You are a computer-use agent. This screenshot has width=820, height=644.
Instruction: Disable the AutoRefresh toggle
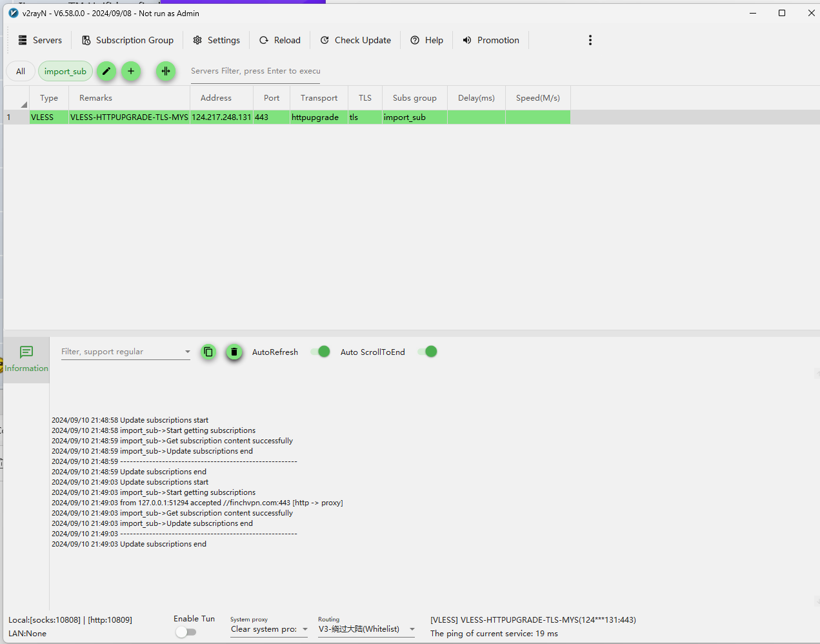tap(321, 352)
